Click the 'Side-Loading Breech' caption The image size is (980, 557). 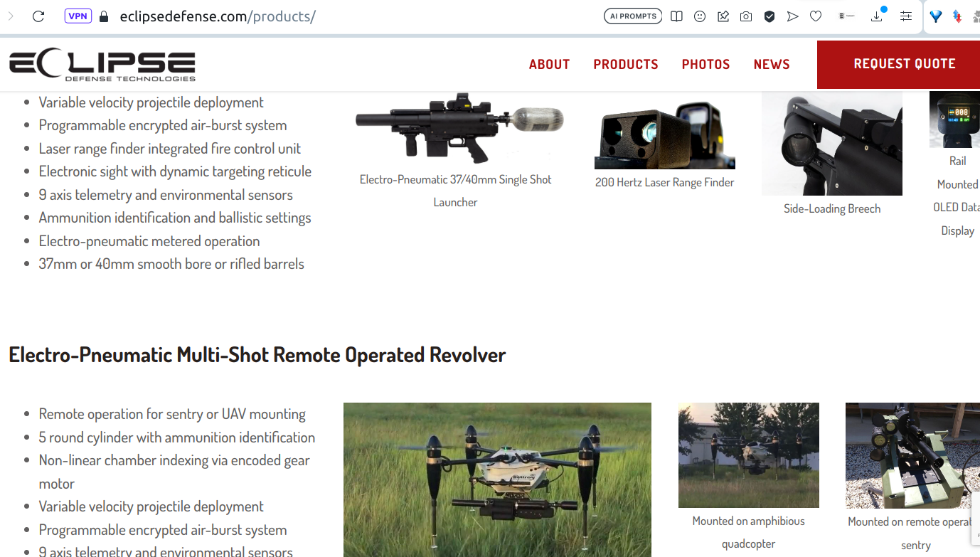(832, 208)
